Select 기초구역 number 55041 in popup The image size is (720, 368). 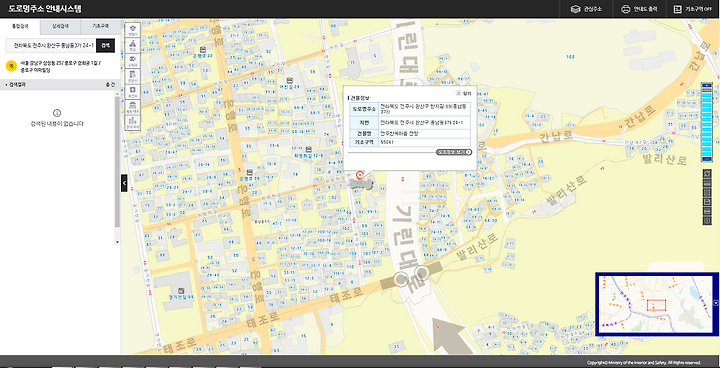[387, 142]
